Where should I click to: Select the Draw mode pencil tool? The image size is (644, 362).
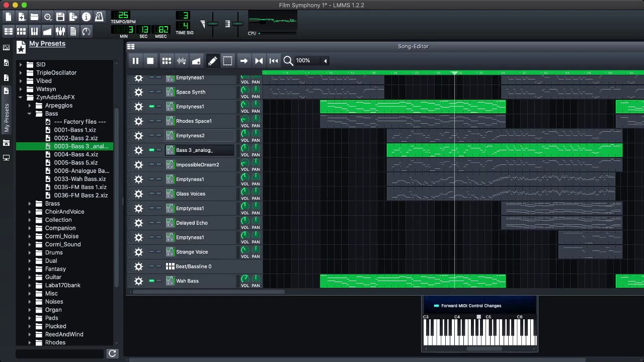(x=212, y=61)
